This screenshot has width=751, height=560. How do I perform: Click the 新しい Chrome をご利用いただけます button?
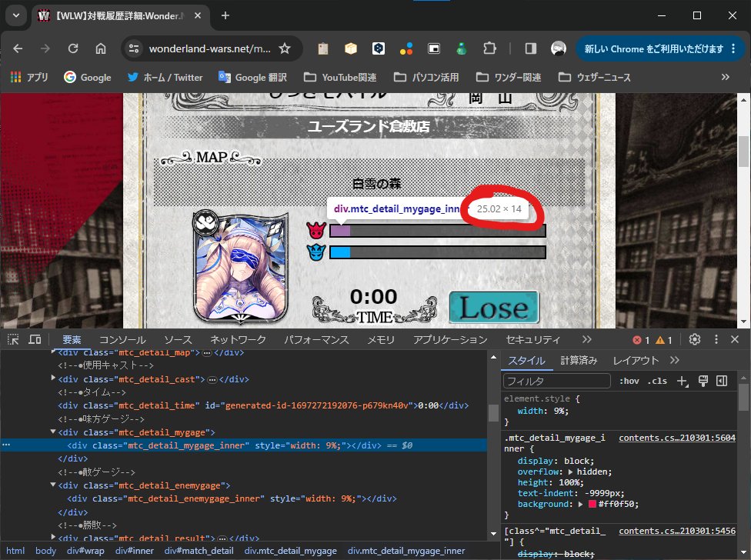click(660, 48)
